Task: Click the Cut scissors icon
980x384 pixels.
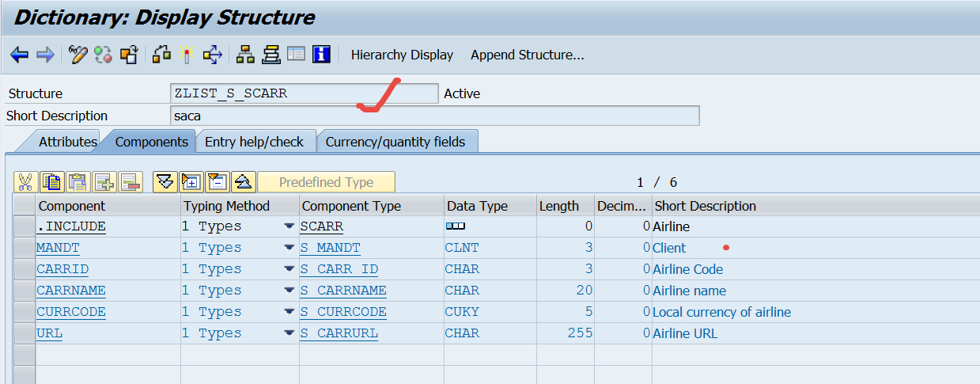Action: (x=25, y=182)
